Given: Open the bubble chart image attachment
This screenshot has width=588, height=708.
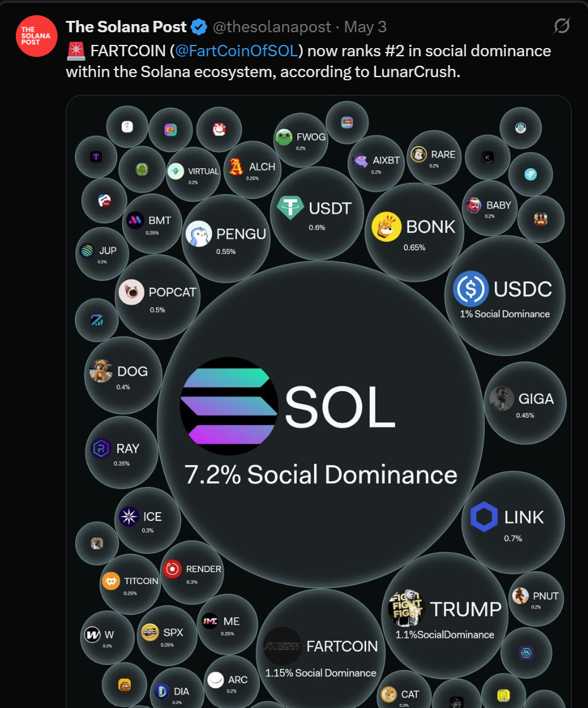Looking at the screenshot, I should (x=319, y=402).
